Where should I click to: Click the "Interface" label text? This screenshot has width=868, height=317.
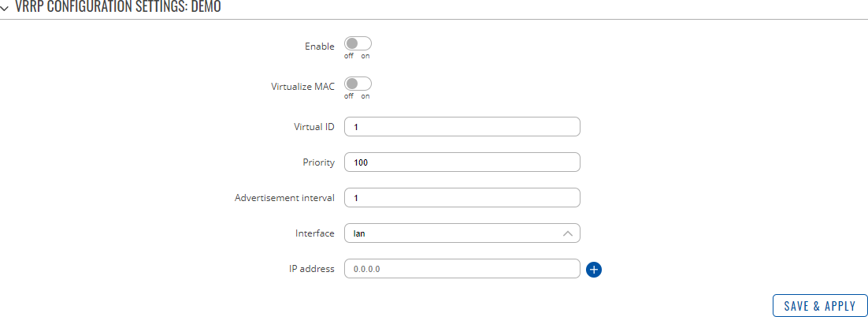click(314, 233)
